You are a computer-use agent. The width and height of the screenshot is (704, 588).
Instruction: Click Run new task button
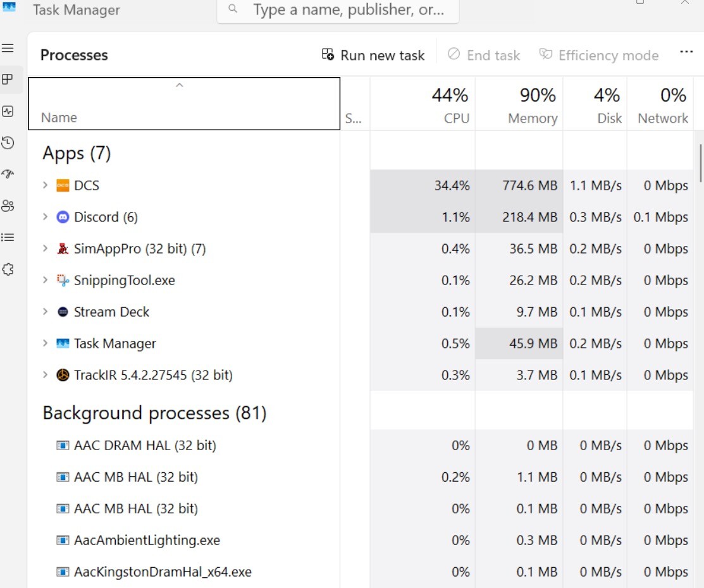(373, 55)
